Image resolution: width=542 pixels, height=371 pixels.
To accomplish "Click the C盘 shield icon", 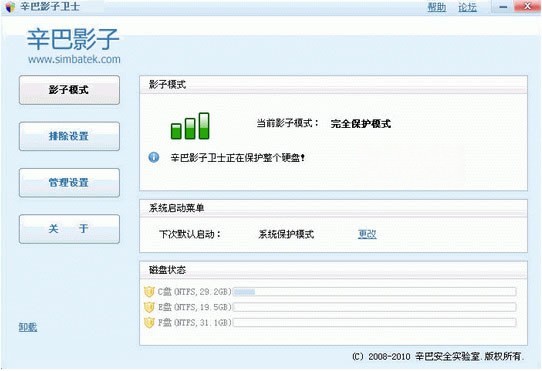I will 149,291.
